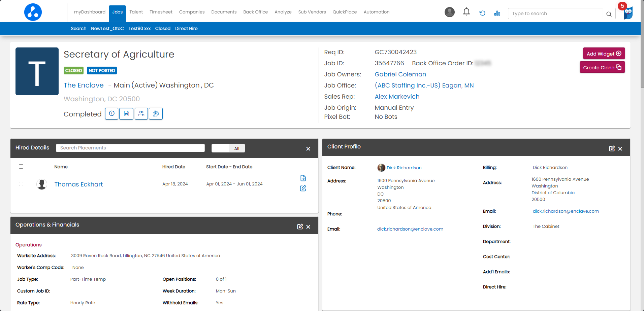Viewport: 644px width, 311px height.
Task: Click the Search Placements input field
Action: pyautogui.click(x=130, y=148)
